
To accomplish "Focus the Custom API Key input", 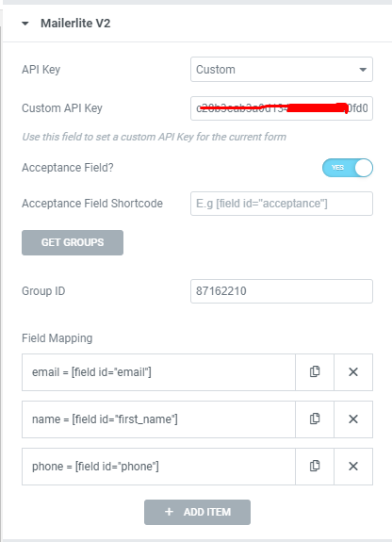I will click(282, 108).
